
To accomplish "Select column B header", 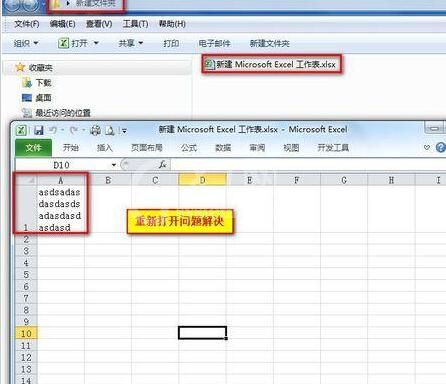I will (108, 180).
